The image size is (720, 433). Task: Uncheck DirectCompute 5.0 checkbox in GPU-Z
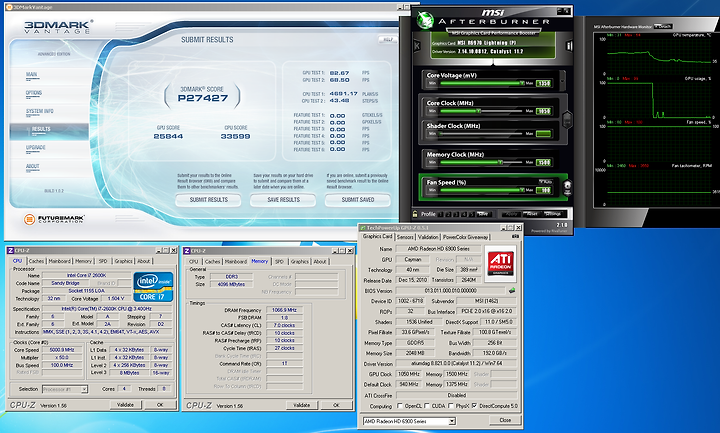(x=474, y=406)
